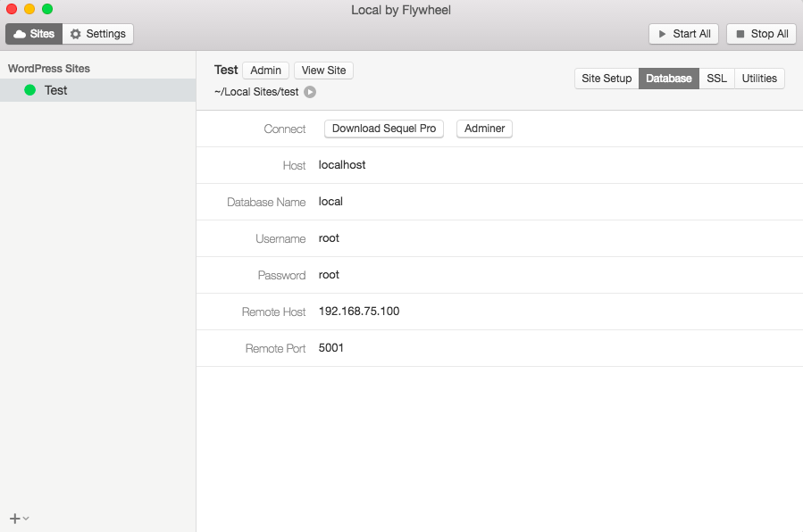Open the Settings tab with gear icon
Screen dimensions: 803x532
(98, 34)
